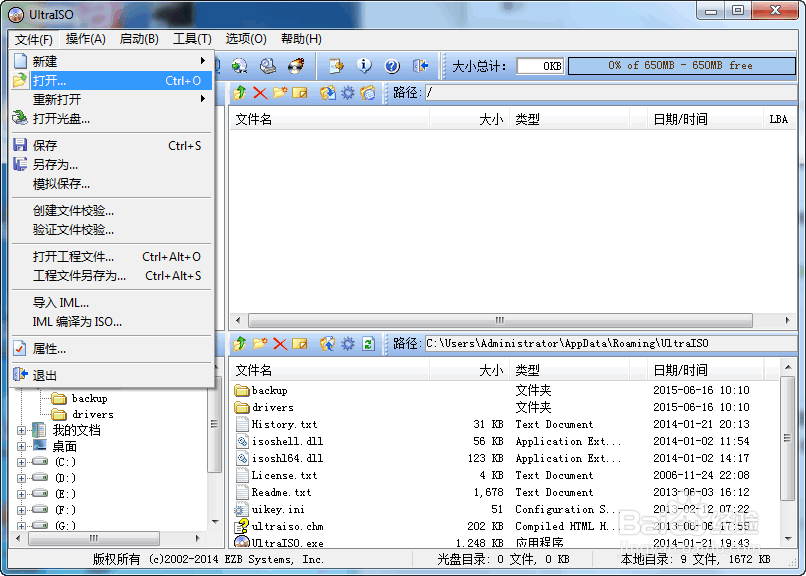
Task: Click the checkmark icon beside 属性
Action: click(20, 348)
